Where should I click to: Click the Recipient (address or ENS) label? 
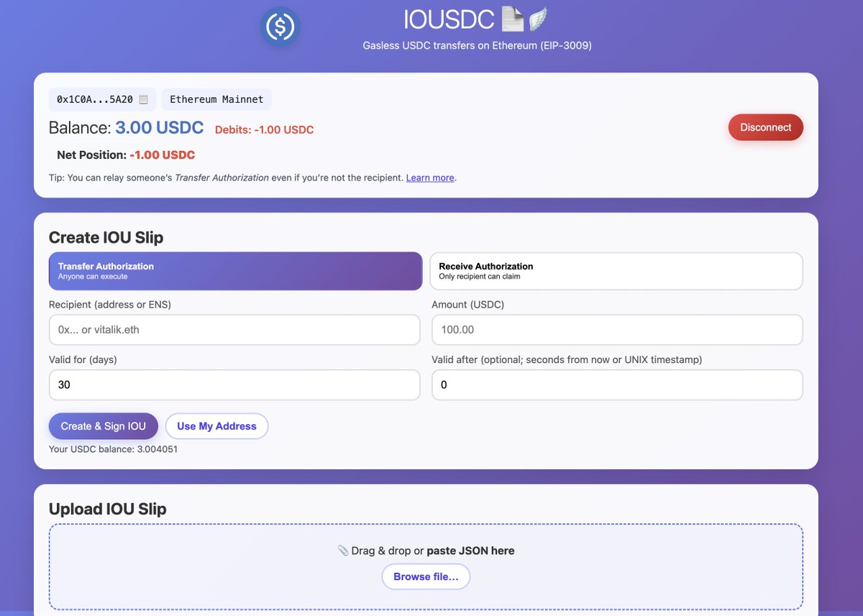110,305
